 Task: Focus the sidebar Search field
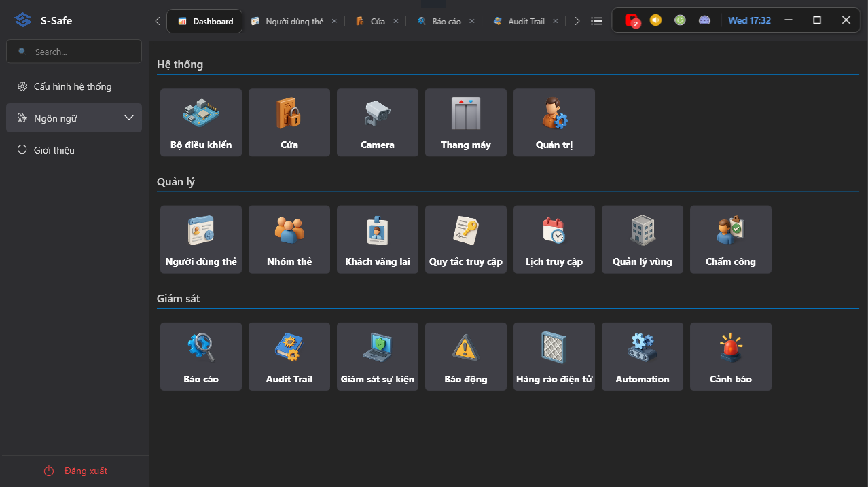74,52
